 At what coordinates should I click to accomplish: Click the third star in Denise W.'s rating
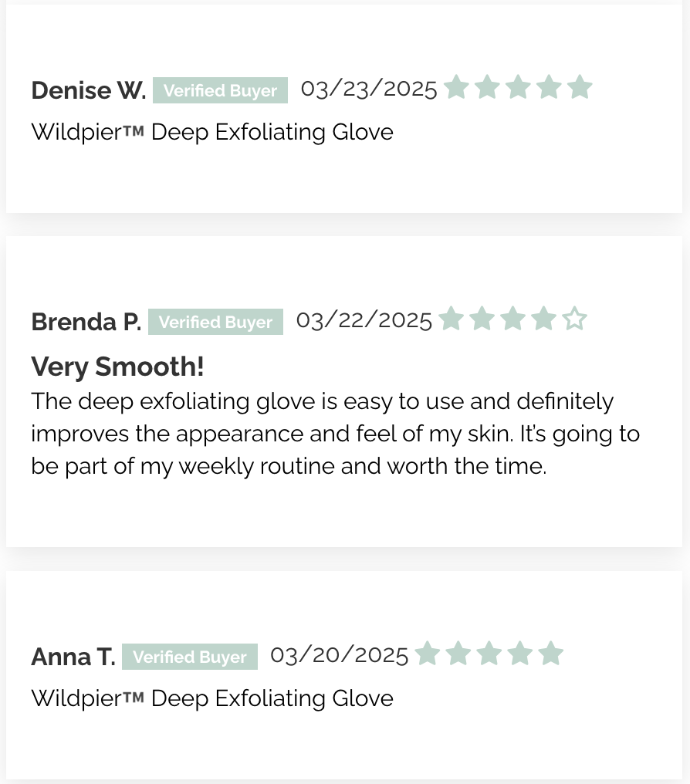518,86
